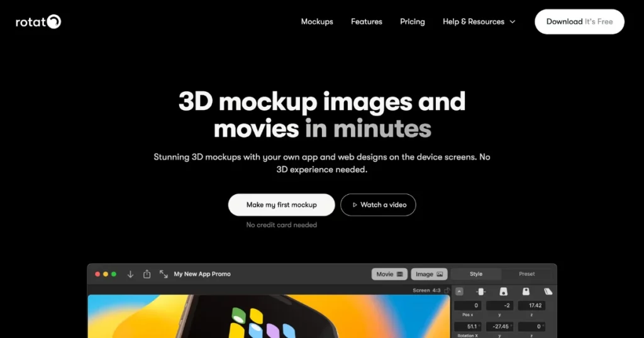
Task: Switch to the Style tab
Action: pyautogui.click(x=476, y=273)
